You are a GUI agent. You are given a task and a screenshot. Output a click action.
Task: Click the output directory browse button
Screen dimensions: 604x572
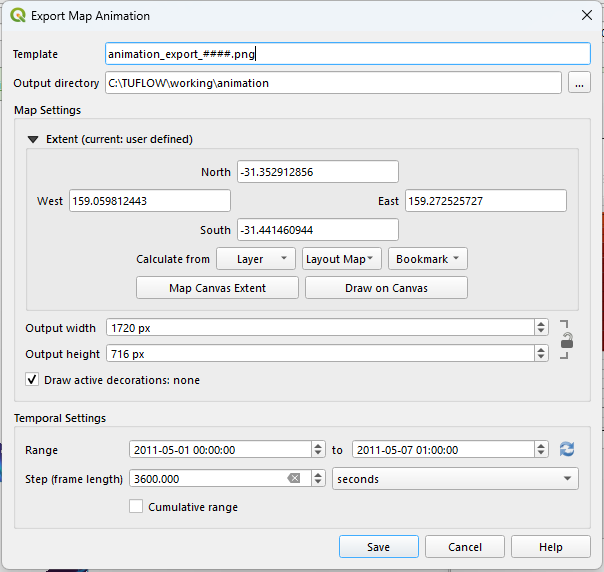(579, 83)
